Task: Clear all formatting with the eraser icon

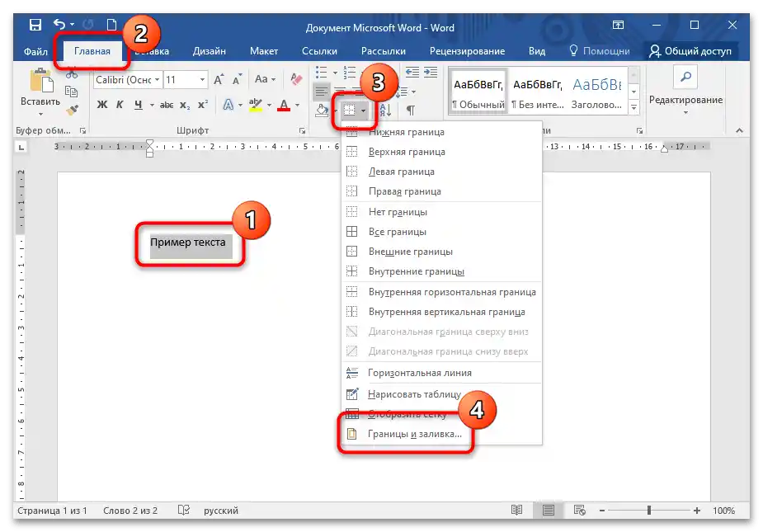Action: coord(296,79)
